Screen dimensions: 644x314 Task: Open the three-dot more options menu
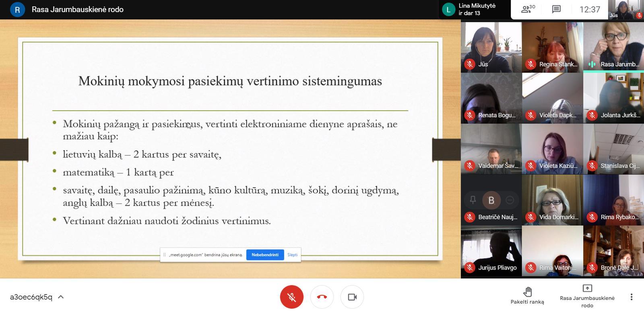click(631, 297)
